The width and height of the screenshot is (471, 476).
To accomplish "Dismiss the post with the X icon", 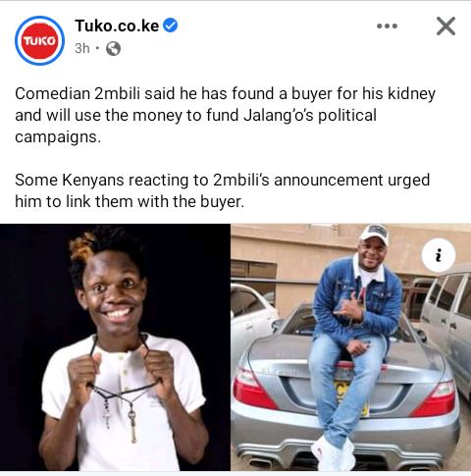I will pyautogui.click(x=445, y=26).
